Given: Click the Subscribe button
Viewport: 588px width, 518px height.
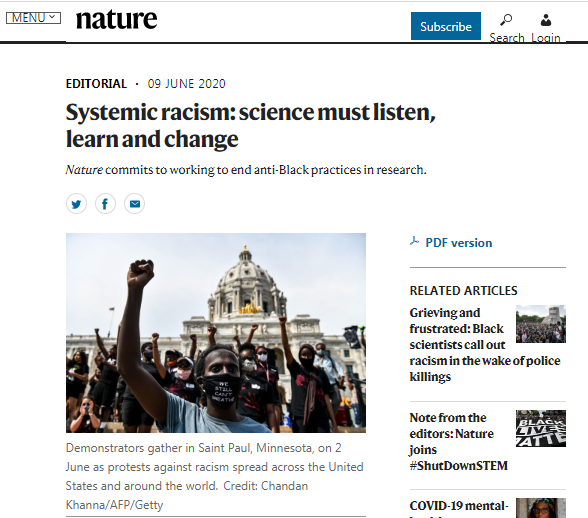Looking at the screenshot, I should click(x=446, y=26).
